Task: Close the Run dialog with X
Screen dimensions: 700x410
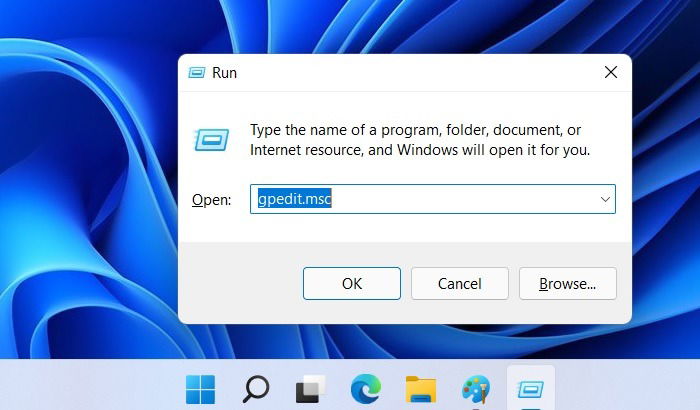Action: click(x=611, y=72)
